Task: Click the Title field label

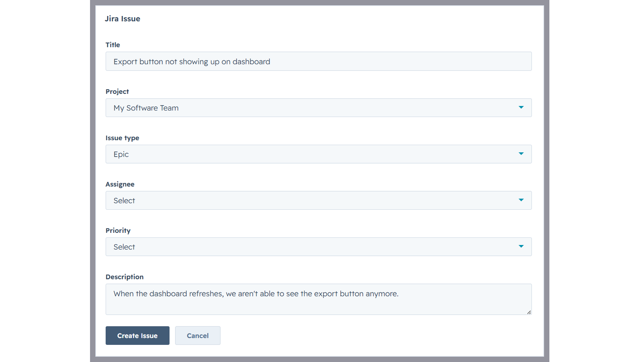Action: 113,45
